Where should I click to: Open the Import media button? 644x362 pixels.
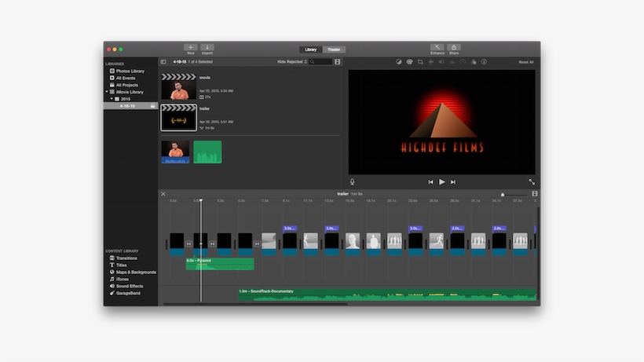point(207,48)
